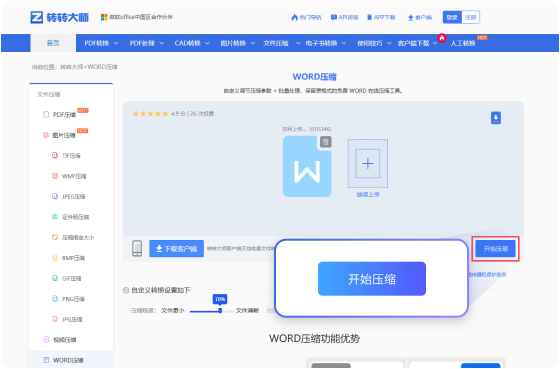Click the compression level slider handle
The width and height of the screenshot is (560, 369).
(x=220, y=311)
